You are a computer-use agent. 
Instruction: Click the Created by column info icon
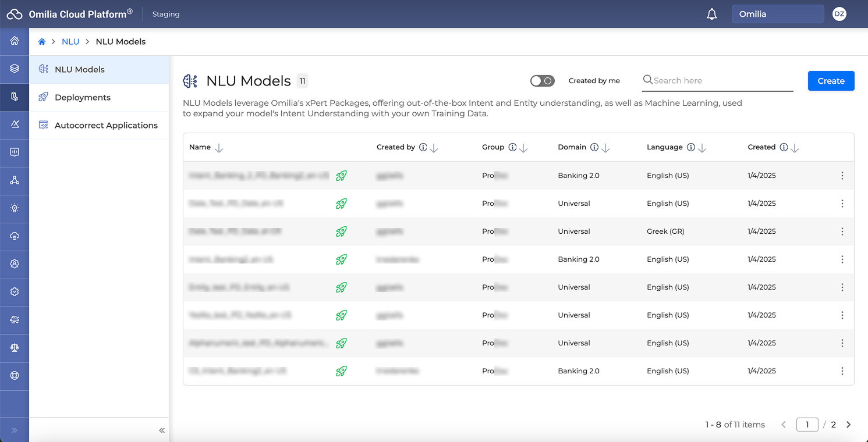pyautogui.click(x=423, y=148)
